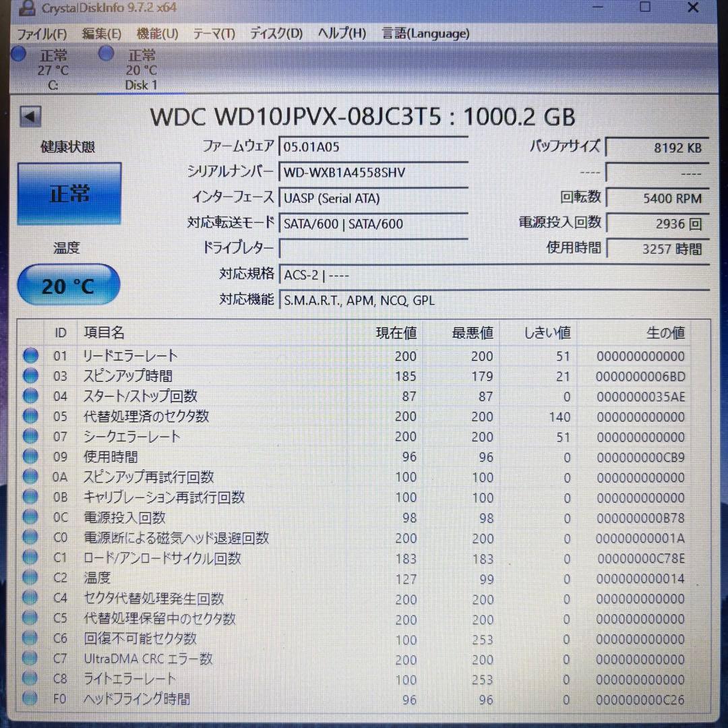Click the status light next to 回復不可能セクタ数

(30, 639)
